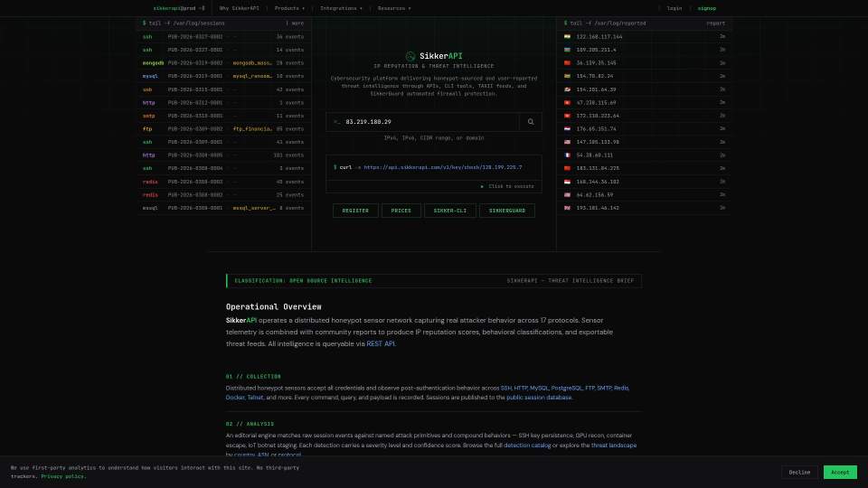
Task: Click the flag beside IP 176.65.151.74
Action: tap(567, 129)
